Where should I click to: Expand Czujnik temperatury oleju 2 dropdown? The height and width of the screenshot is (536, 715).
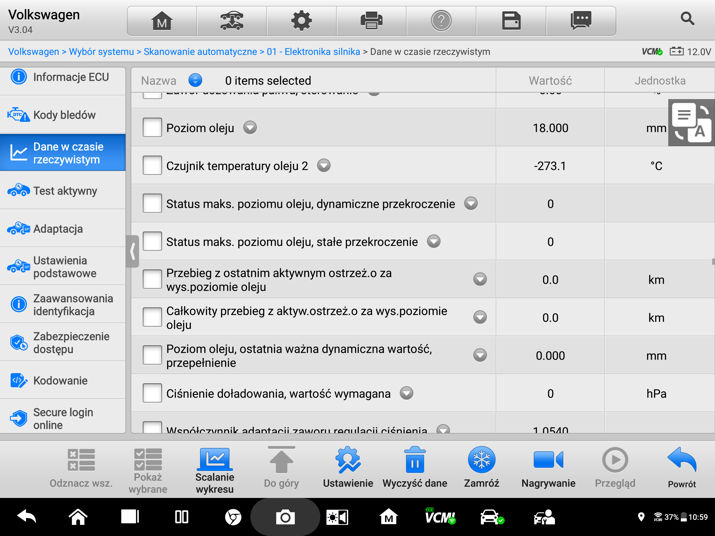(x=324, y=165)
